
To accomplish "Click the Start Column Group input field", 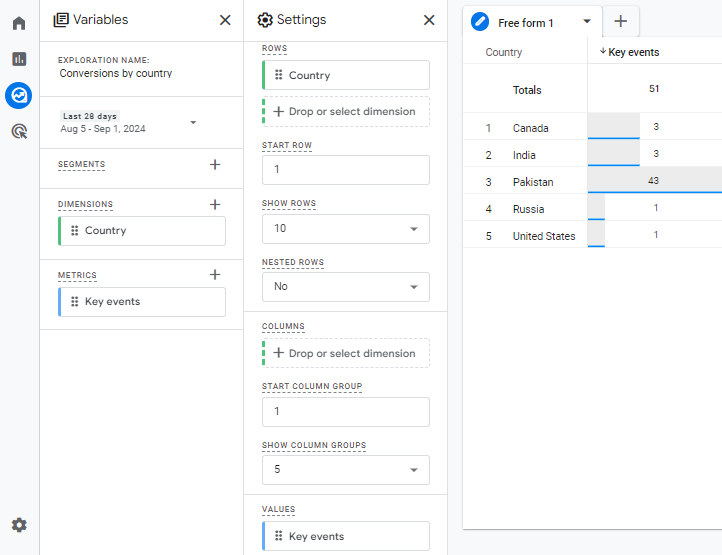I will [x=346, y=412].
